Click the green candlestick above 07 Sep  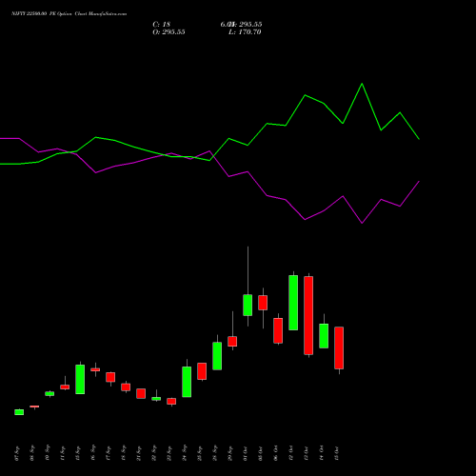click(x=19, y=412)
